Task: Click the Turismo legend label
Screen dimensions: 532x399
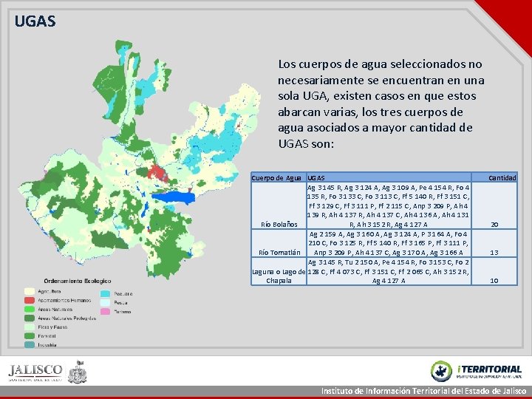Action: click(x=123, y=312)
